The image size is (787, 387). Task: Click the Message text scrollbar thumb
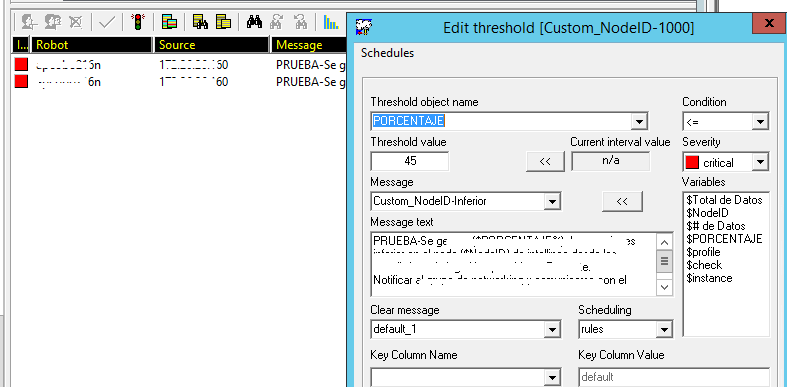(665, 261)
